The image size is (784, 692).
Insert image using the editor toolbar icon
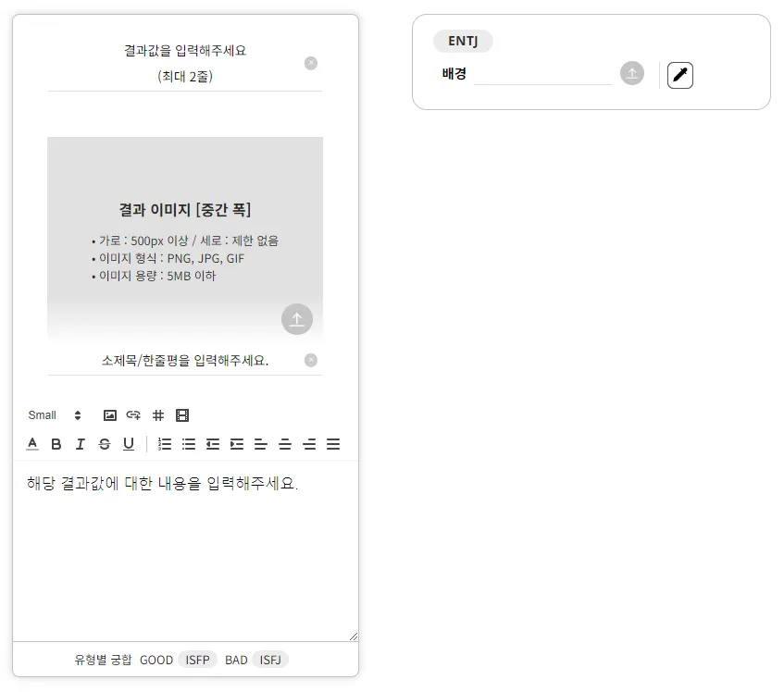(109, 415)
